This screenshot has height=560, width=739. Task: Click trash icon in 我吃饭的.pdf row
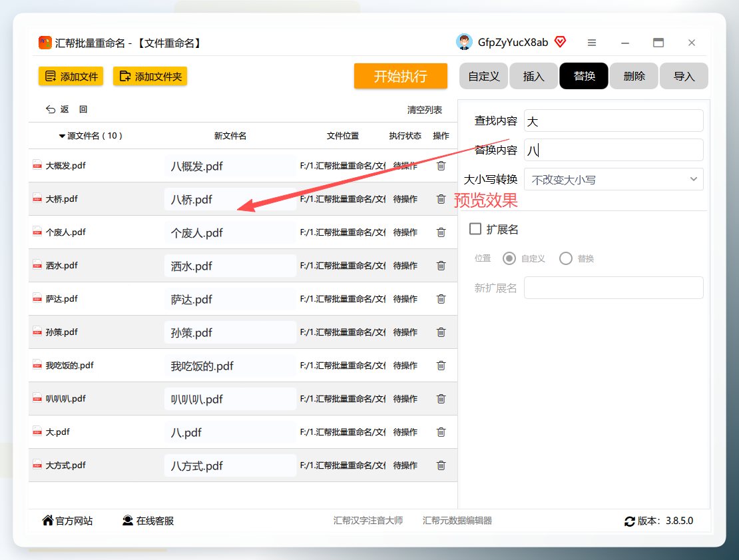(441, 366)
